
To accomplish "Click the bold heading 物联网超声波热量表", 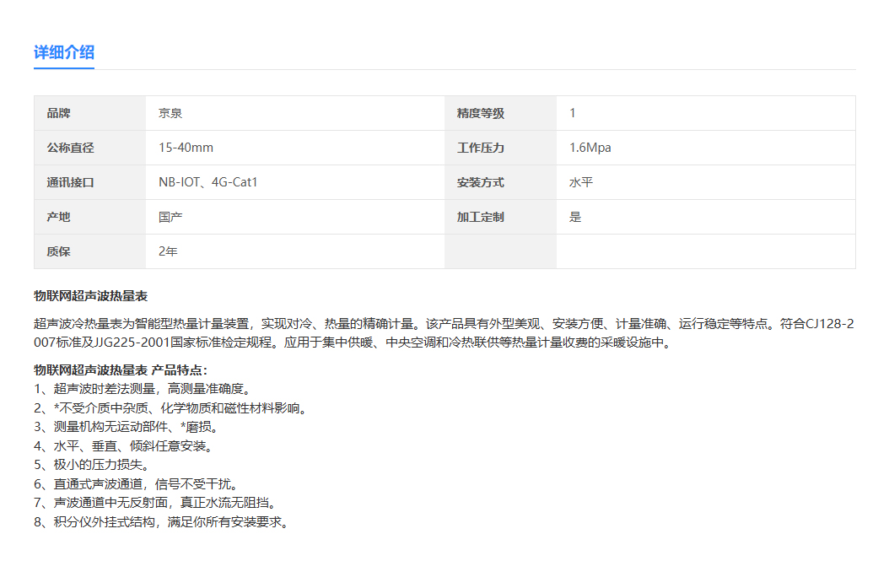I will [91, 296].
